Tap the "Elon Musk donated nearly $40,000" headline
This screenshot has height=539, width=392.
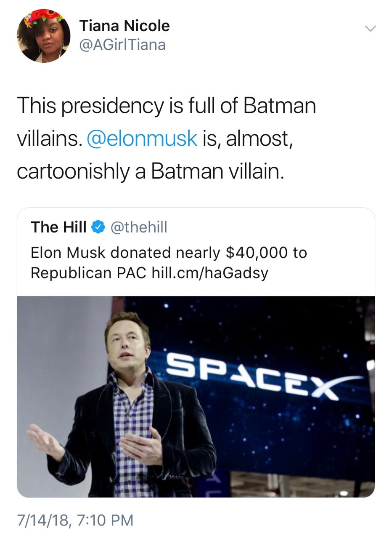pos(169,253)
